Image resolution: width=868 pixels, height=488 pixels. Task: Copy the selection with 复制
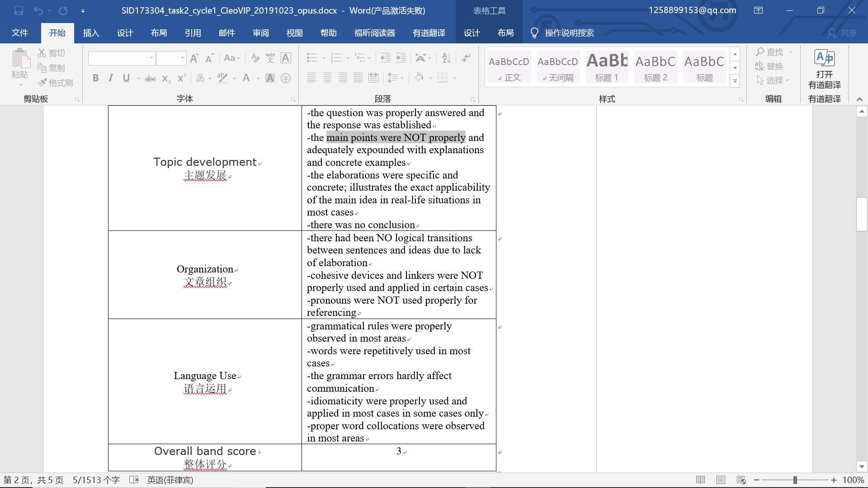click(x=51, y=68)
